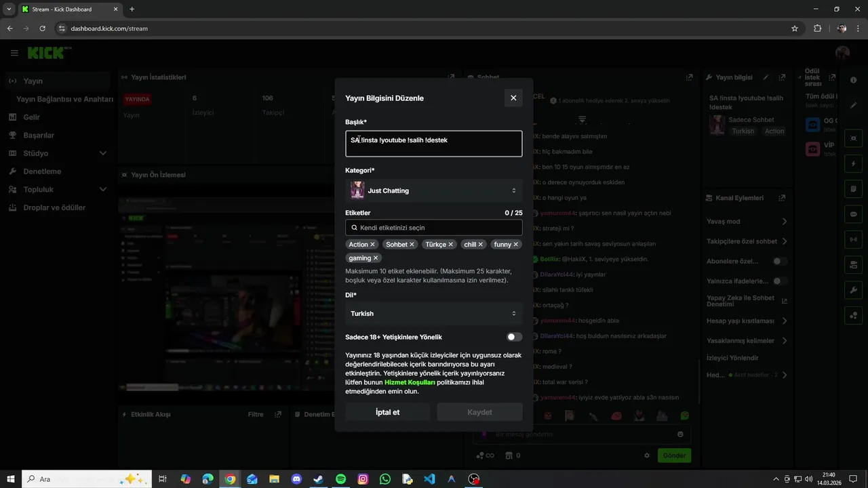
Task: Click the Windows Start button
Action: point(11,479)
